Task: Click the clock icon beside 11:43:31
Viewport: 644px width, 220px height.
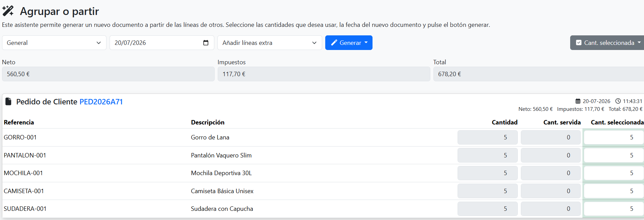Action: [618, 101]
